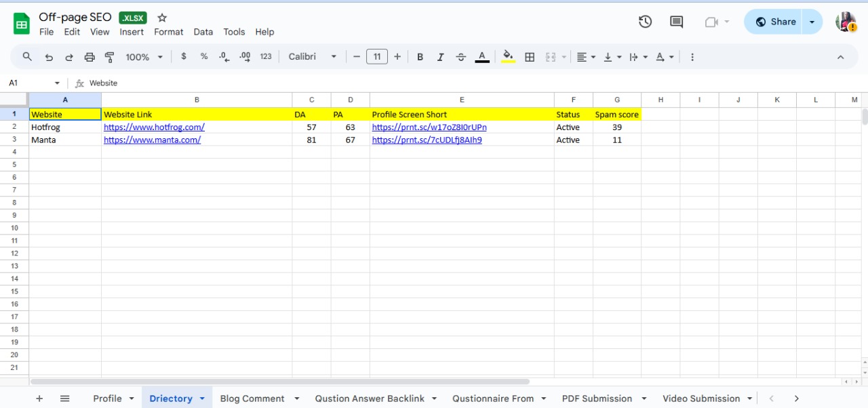868x408 pixels.
Task: Open the hotfrog.com website link
Action: coord(154,127)
